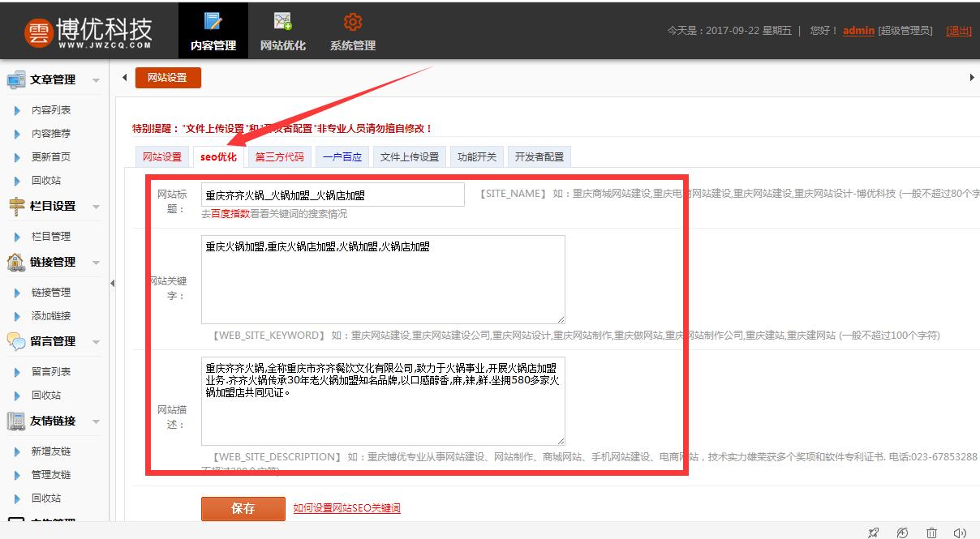The height and width of the screenshot is (539, 980).
Task: Open 如何设置网站SEO关键词 help link
Action: pos(346,508)
